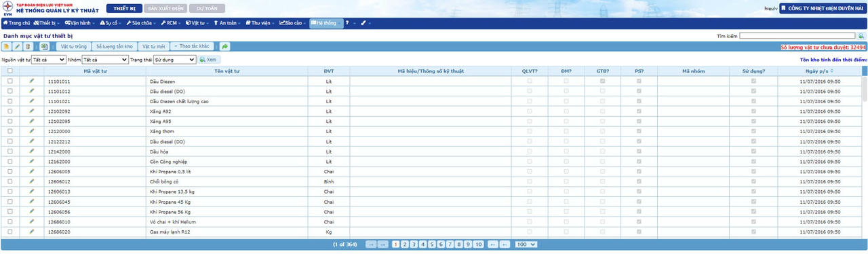868x254 pixels.
Task: Click the trash delete icon in toolbar
Action: click(x=28, y=47)
